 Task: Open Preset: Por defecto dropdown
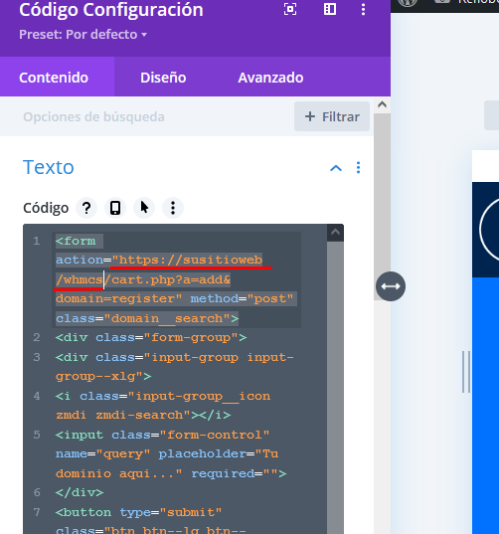click(x=83, y=34)
